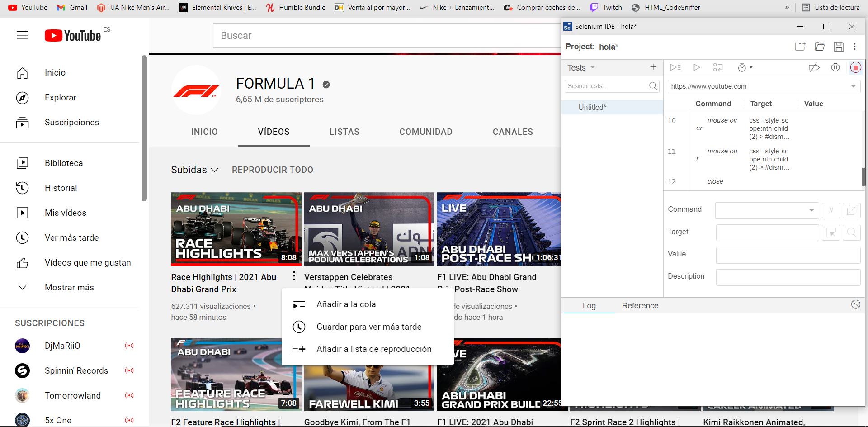Screen dimensions: 868x427
Task: Select the Untitled* test
Action: tap(612, 107)
